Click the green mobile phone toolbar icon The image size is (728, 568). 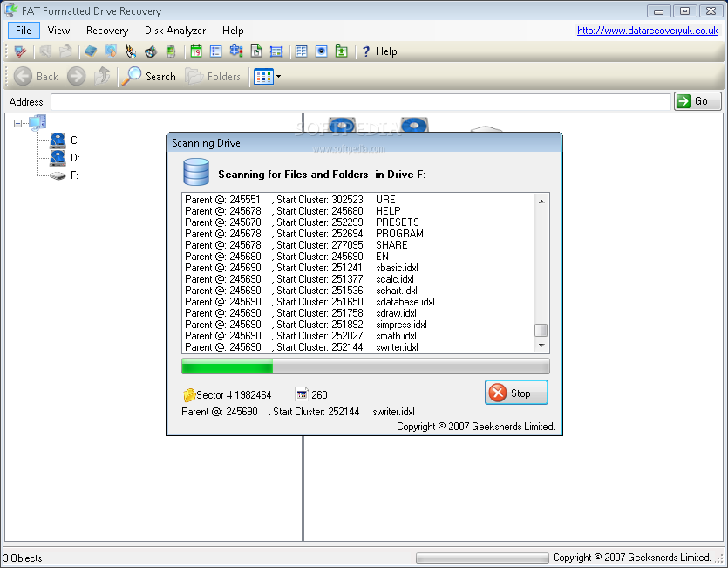pos(171,51)
